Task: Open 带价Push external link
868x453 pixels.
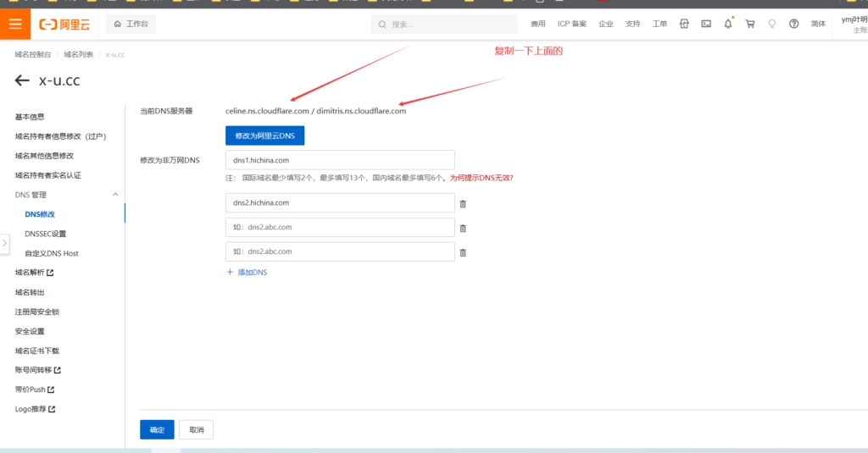Action: [x=34, y=389]
